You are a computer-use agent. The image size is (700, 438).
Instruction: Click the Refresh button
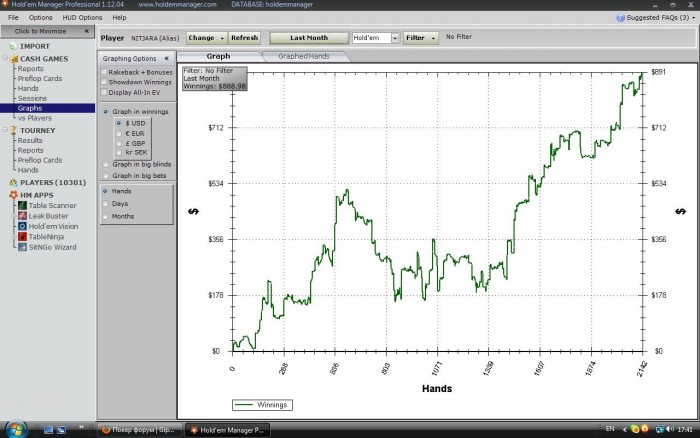point(244,38)
